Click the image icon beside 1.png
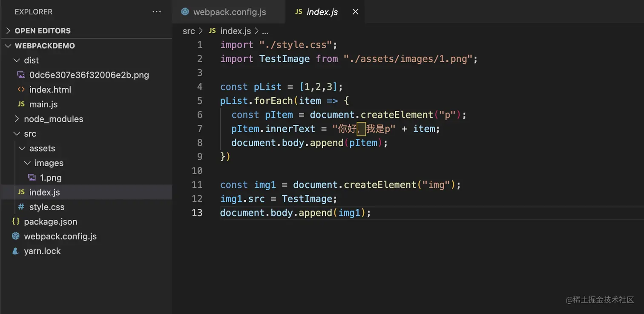Viewport: 644px width, 314px height. click(32, 178)
